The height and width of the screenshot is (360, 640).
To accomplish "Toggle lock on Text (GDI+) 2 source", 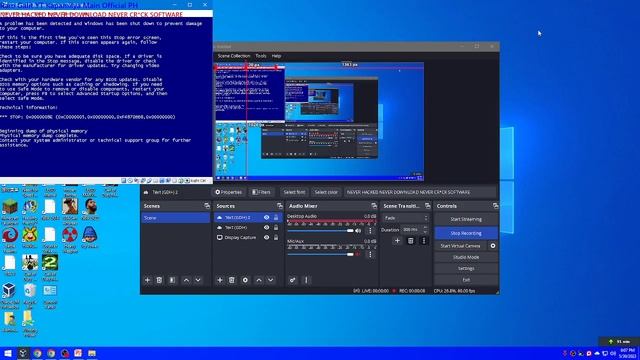I will pyautogui.click(x=276, y=218).
